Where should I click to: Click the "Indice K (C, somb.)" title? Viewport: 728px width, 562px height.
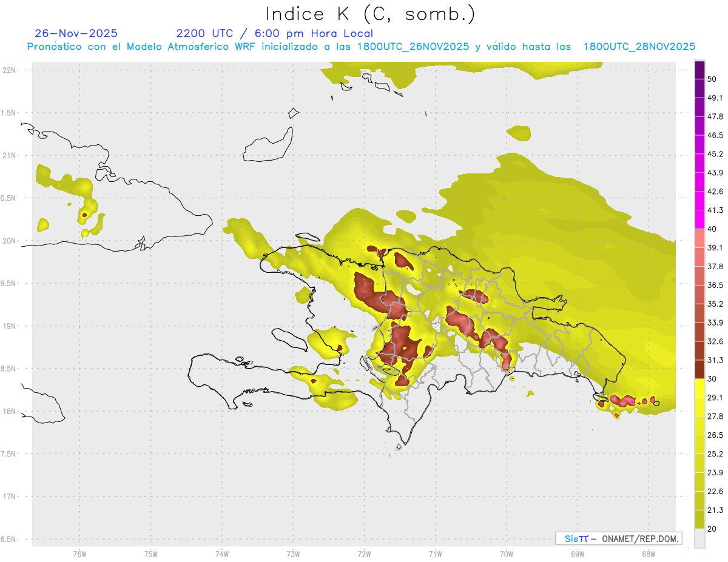[x=371, y=13]
